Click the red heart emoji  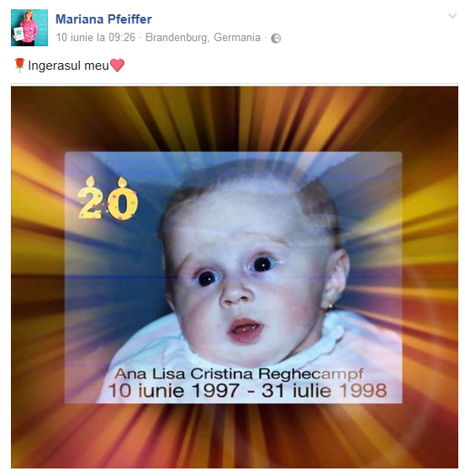click(117, 66)
